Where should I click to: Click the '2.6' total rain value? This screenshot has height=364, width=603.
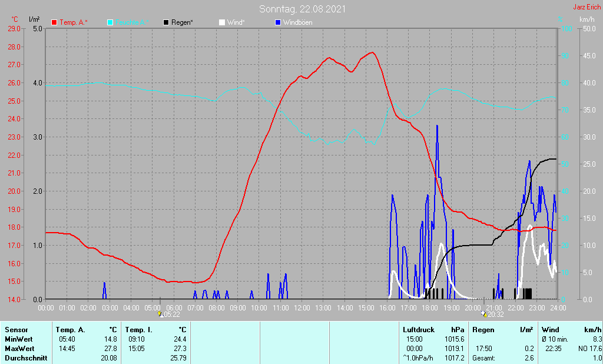(529, 358)
